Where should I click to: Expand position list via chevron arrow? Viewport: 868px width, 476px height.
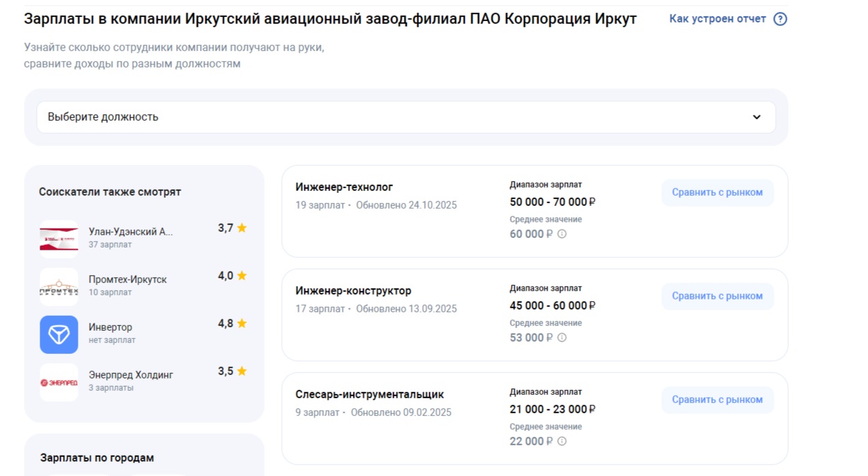(757, 117)
